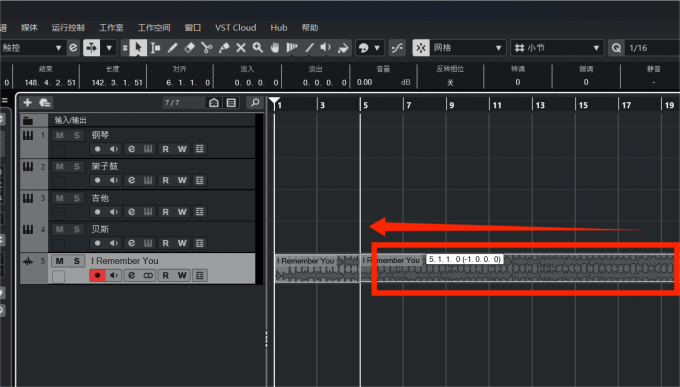
Task: Expand the 1/16 quantize preset dropdown
Action: click(652, 48)
